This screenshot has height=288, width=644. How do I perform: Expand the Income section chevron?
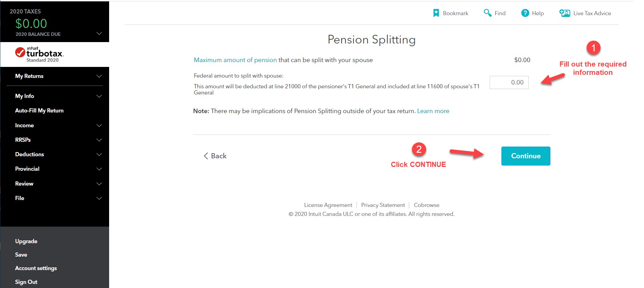coord(99,126)
